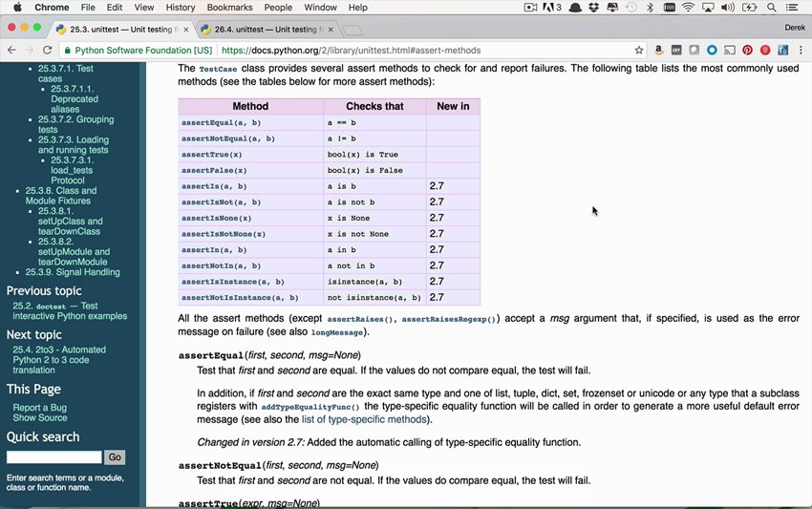
Task: Open the assertIsNone(x) table link
Action: (217, 218)
